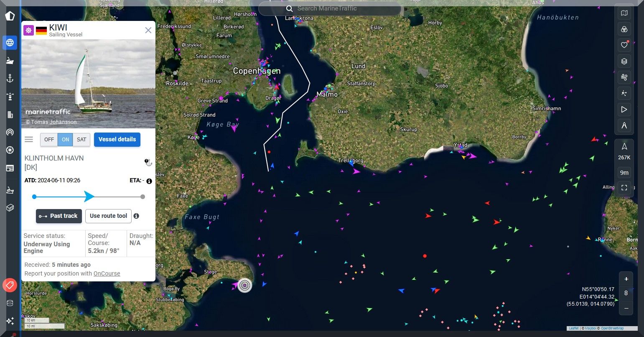
Task: Select the distance measuring compass tool
Action: (x=624, y=125)
